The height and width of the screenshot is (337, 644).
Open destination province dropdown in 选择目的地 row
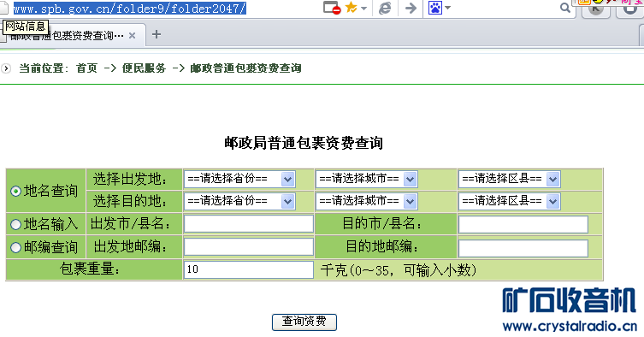click(239, 201)
